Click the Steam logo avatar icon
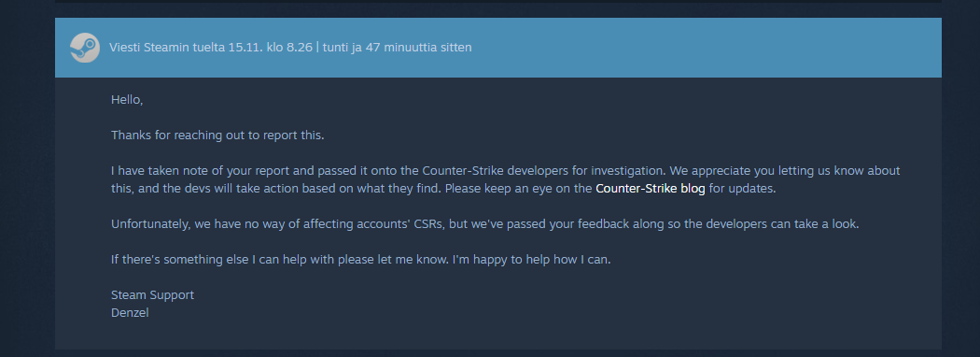The image size is (980, 357). (84, 48)
